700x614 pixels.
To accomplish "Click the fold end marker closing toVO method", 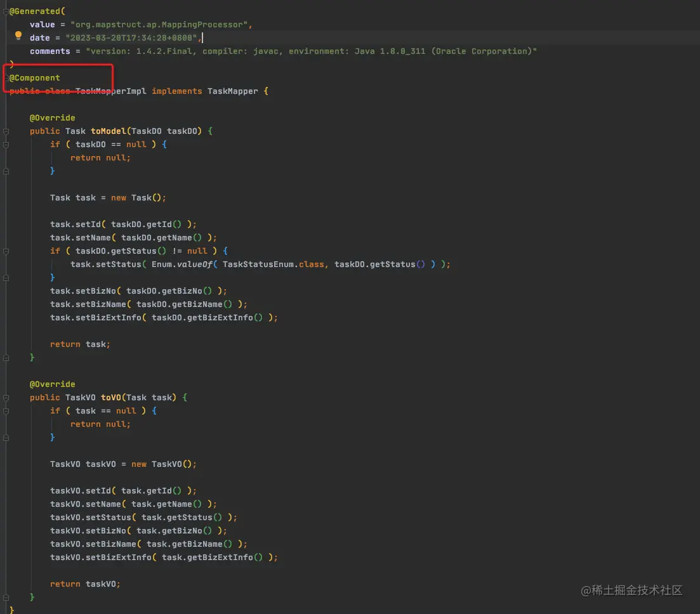I will pyautogui.click(x=6, y=597).
